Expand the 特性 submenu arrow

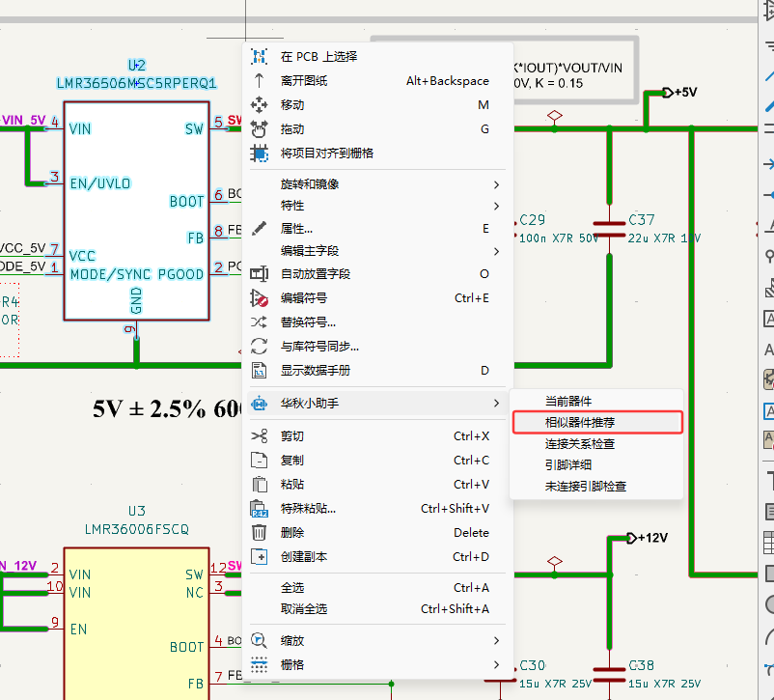[497, 206]
